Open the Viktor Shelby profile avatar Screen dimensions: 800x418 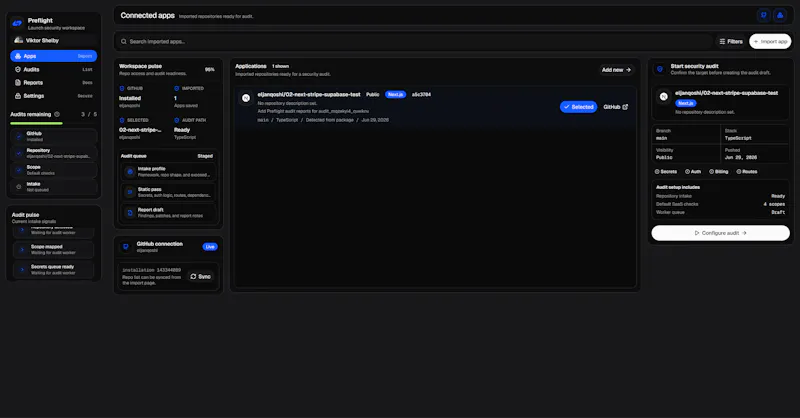(18, 40)
